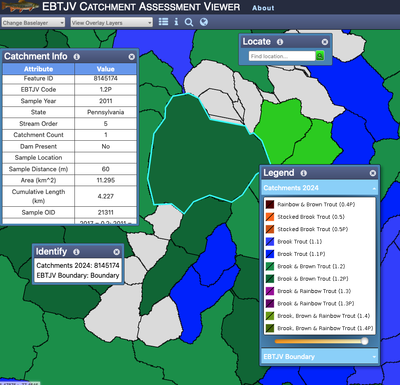Click the Brook Trout (1.1P) legend swatch

[270, 254]
